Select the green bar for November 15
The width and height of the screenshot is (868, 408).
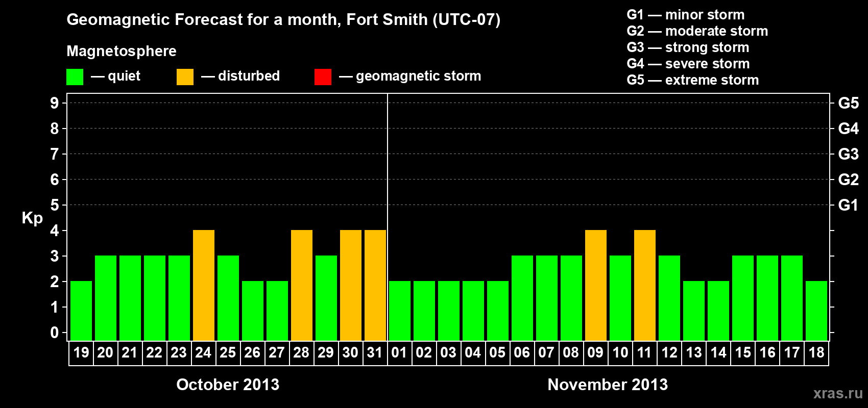coord(743,298)
